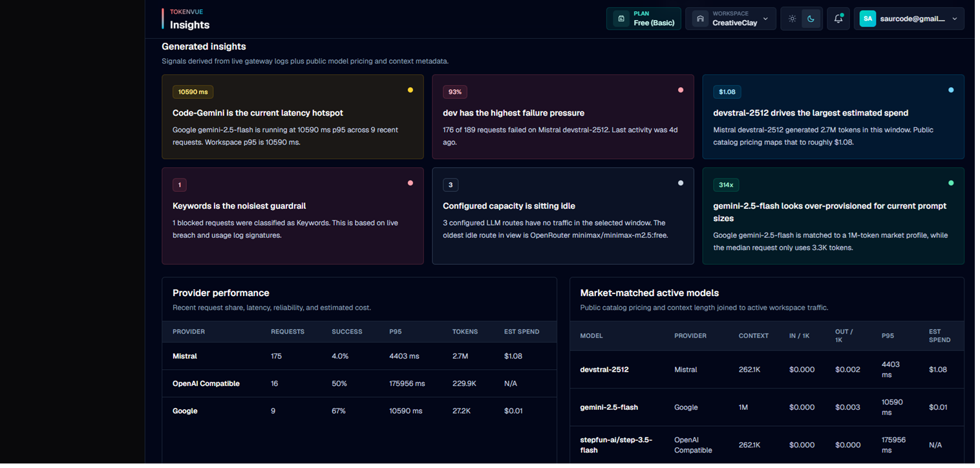The image size is (980, 468).
Task: Click the 314x badge
Action: (726, 185)
